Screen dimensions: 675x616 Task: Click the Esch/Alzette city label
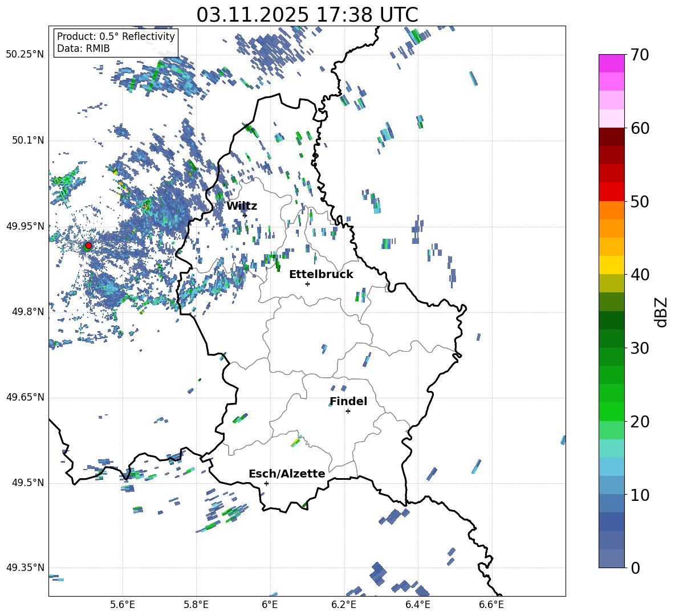point(287,474)
